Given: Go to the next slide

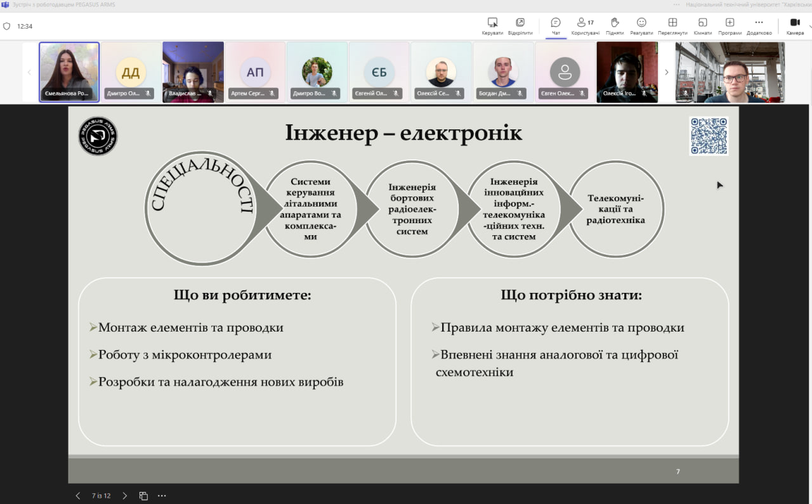Looking at the screenshot, I should point(124,496).
